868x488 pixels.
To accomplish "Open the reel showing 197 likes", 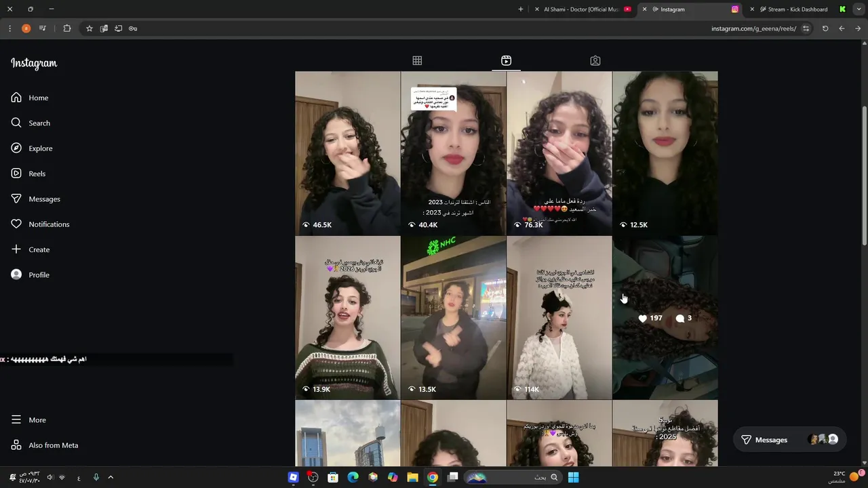I will 665,317.
